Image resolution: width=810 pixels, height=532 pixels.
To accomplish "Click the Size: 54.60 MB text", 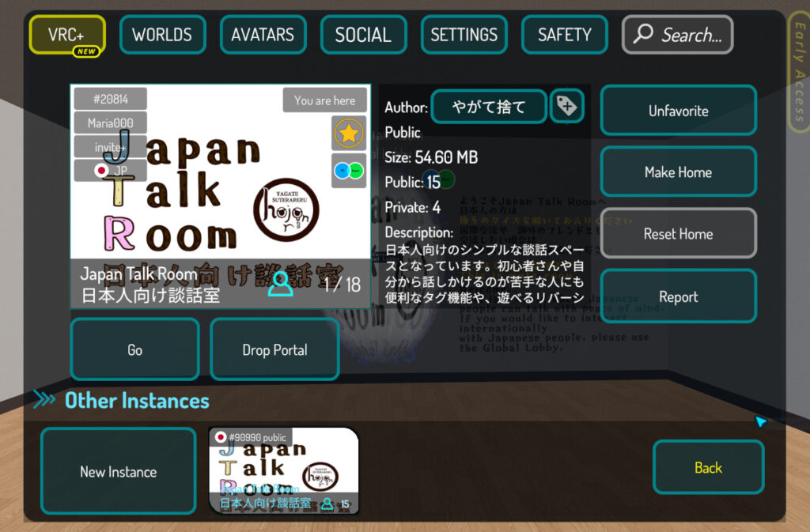I will point(431,157).
